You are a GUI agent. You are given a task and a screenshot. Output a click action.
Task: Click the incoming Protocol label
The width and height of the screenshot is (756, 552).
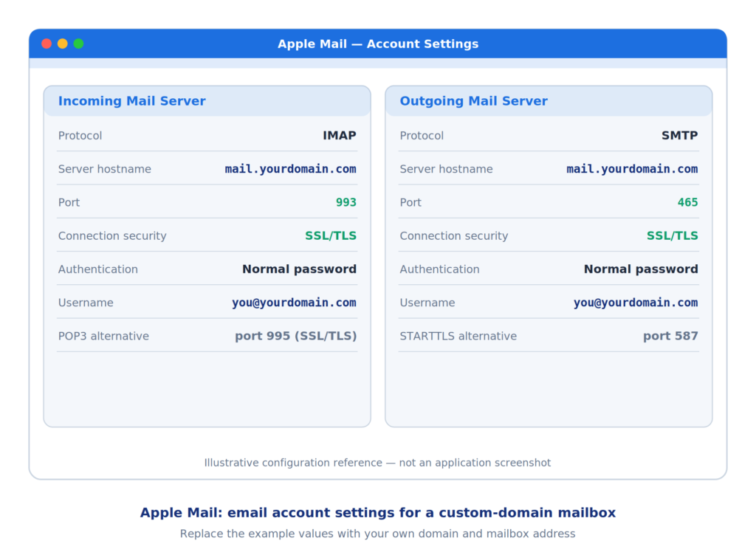click(x=80, y=136)
